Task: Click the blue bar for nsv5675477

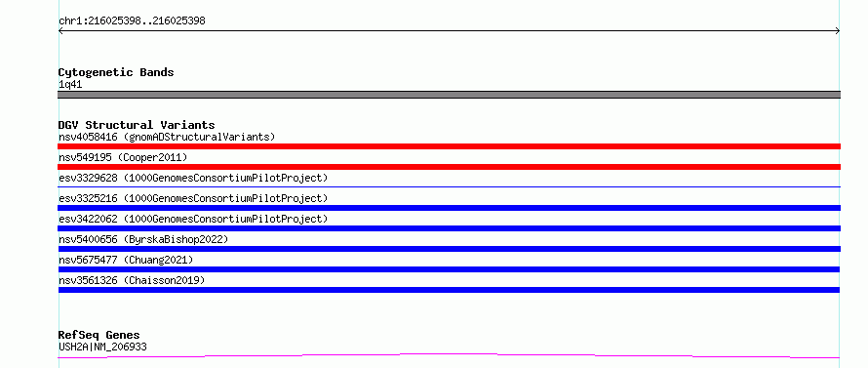Action: click(x=449, y=269)
